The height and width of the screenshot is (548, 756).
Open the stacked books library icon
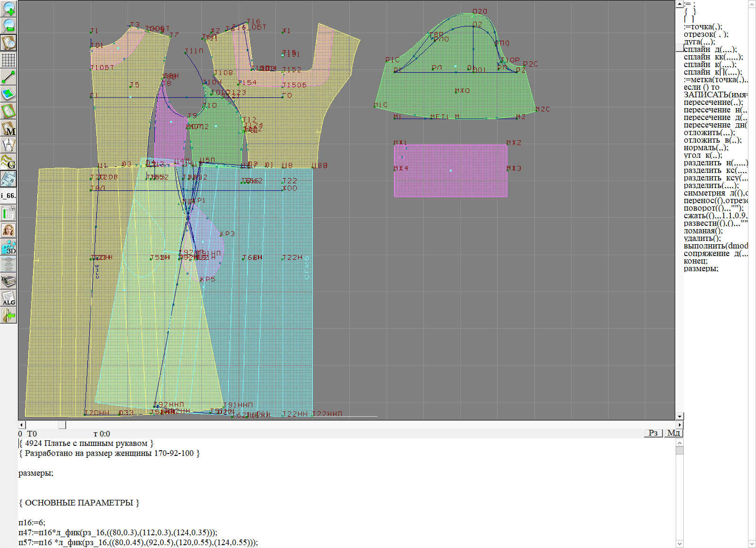coord(9,282)
